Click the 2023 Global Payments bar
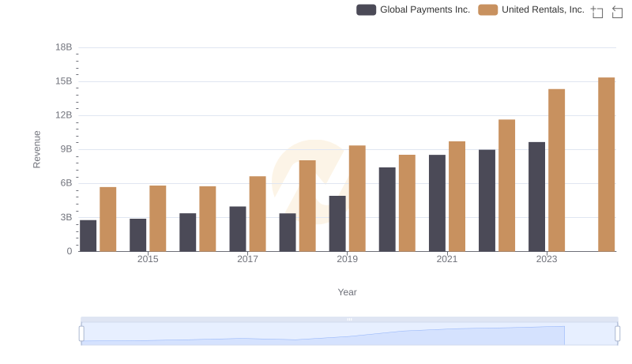The image size is (632, 364). pos(536,197)
